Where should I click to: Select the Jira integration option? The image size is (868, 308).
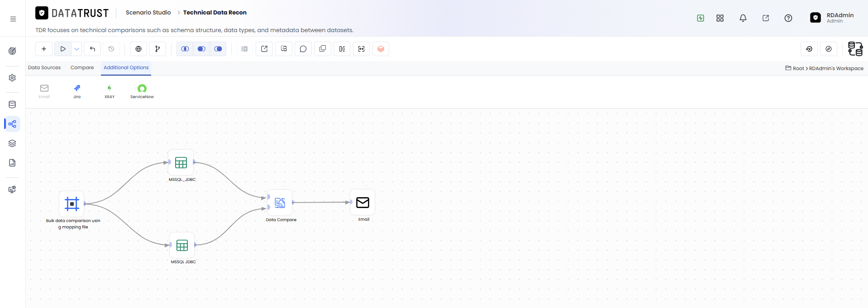click(77, 91)
